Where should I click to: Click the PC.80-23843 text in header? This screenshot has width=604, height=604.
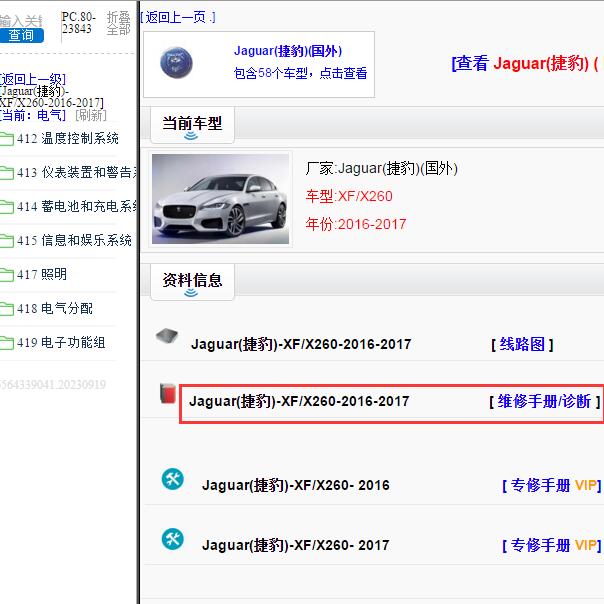click(79, 23)
